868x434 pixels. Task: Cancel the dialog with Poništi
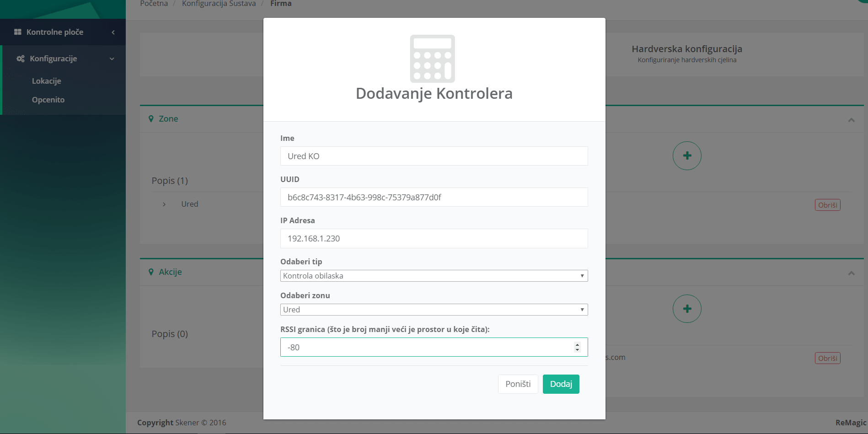click(517, 384)
